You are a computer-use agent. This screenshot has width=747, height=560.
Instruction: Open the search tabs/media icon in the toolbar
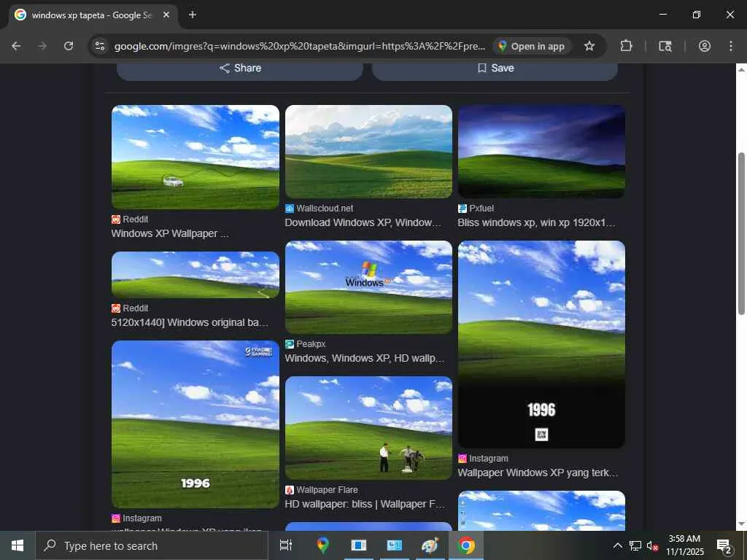(665, 46)
